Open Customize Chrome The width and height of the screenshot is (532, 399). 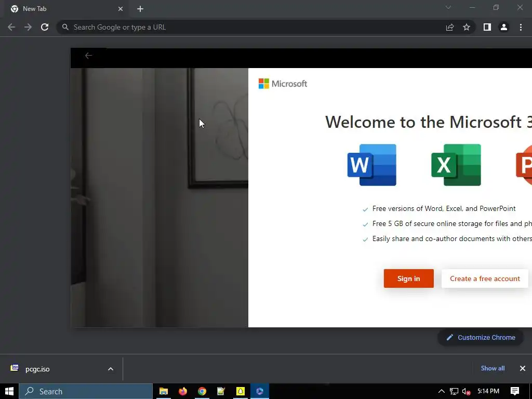(x=481, y=337)
